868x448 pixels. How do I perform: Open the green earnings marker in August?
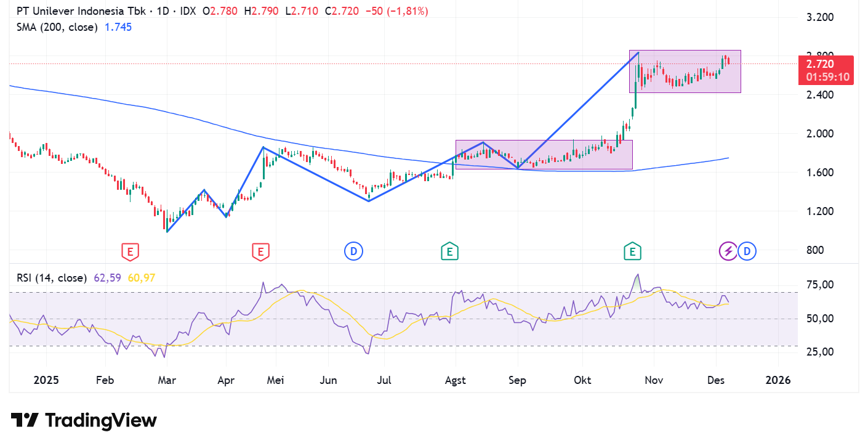pos(449,251)
